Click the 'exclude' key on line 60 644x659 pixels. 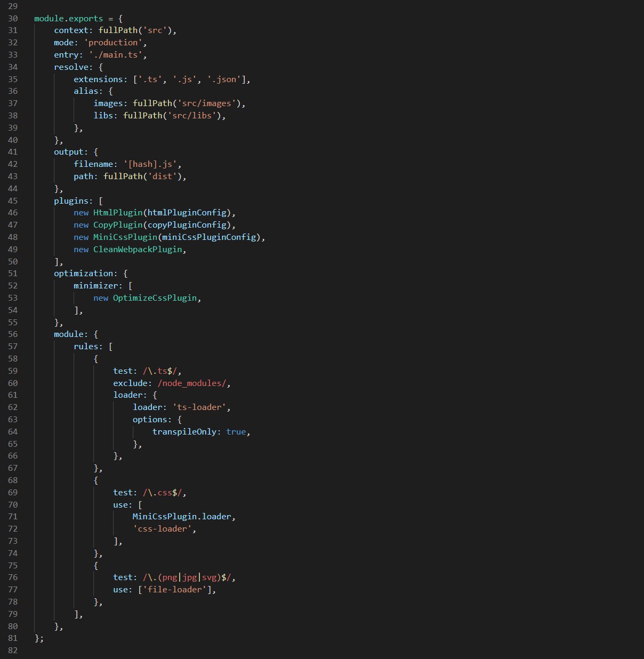[130, 383]
